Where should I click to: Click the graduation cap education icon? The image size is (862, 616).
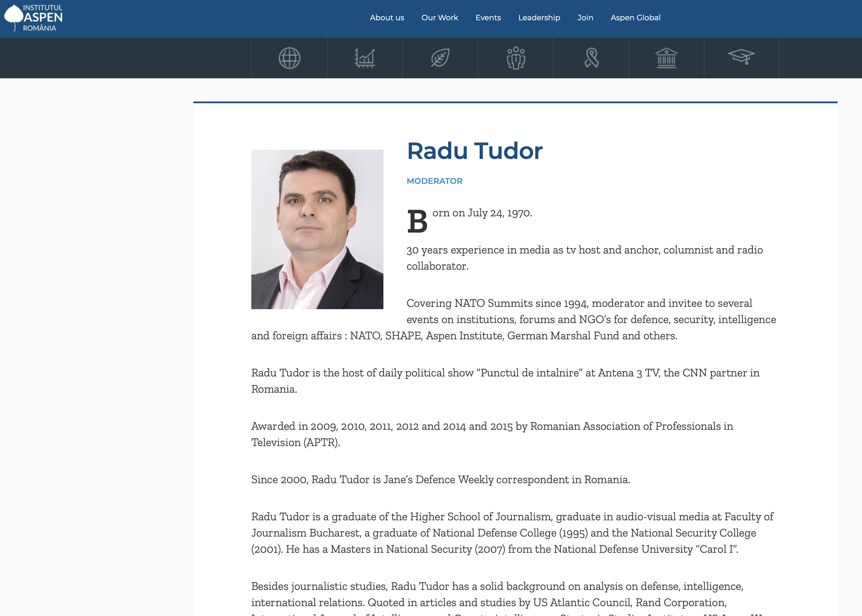[x=741, y=57]
